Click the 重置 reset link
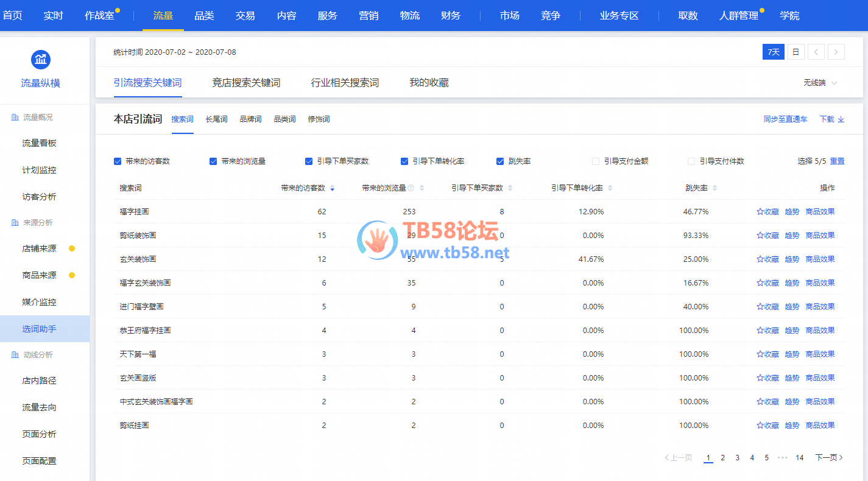This screenshot has width=868, height=481. pyautogui.click(x=837, y=161)
